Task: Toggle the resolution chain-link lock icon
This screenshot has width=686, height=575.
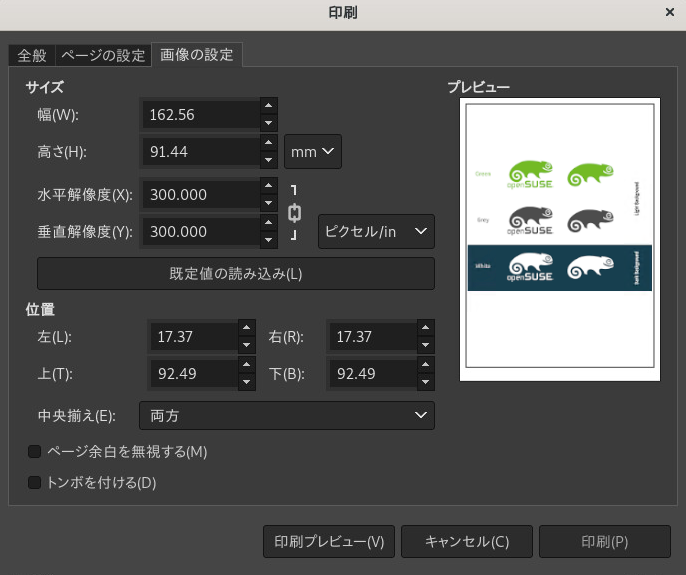Action: point(294,213)
